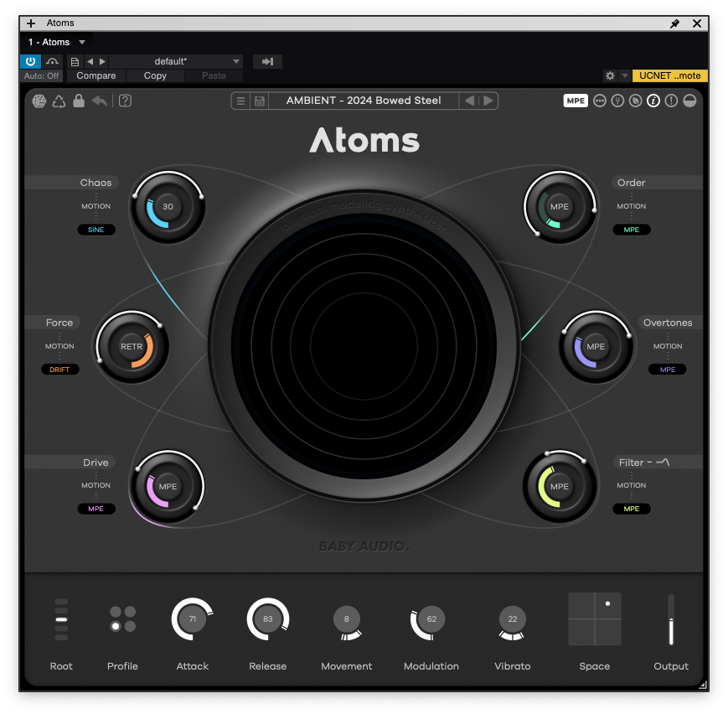The height and width of the screenshot is (714, 728).
Task: Open Drive motion MPE selector
Action: pyautogui.click(x=96, y=509)
